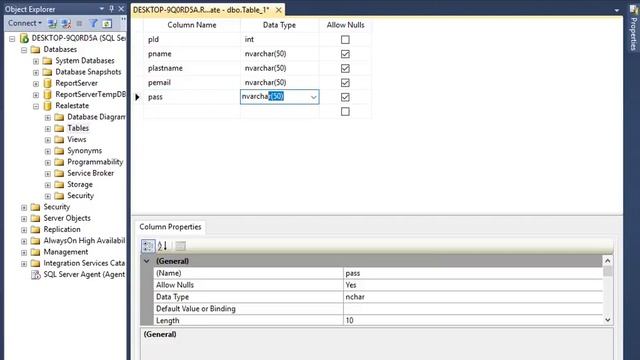
Task: Click the Property Pages icon in Column Properties
Action: click(180, 246)
